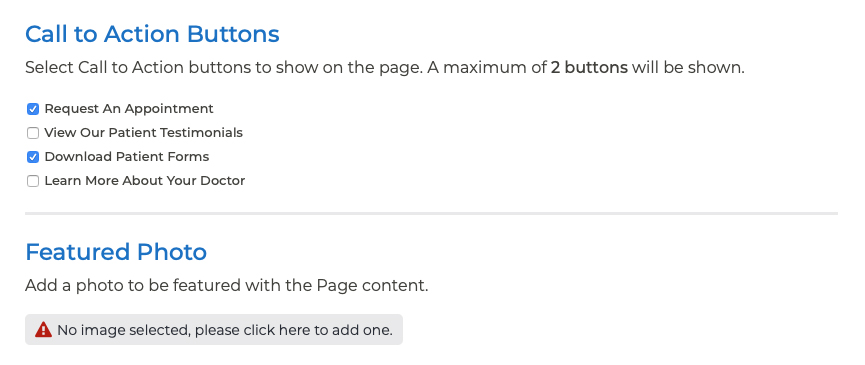Image resolution: width=865 pixels, height=365 pixels.
Task: Click the bold '2 buttons' text
Action: click(589, 68)
